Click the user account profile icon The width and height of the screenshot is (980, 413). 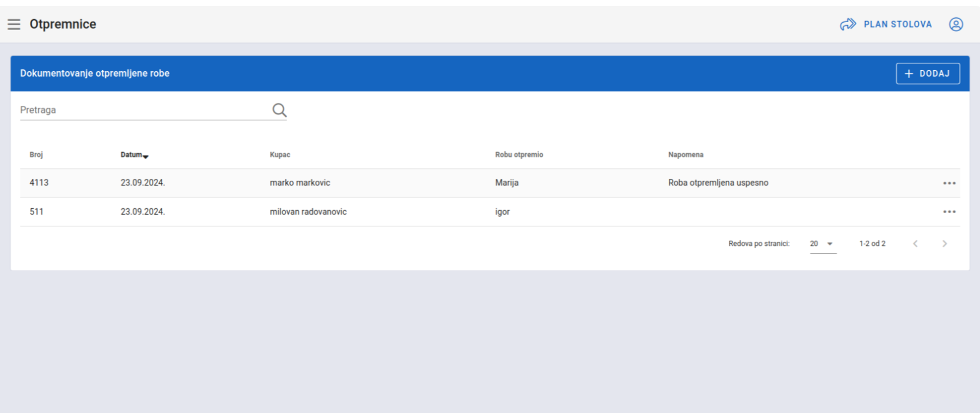955,24
